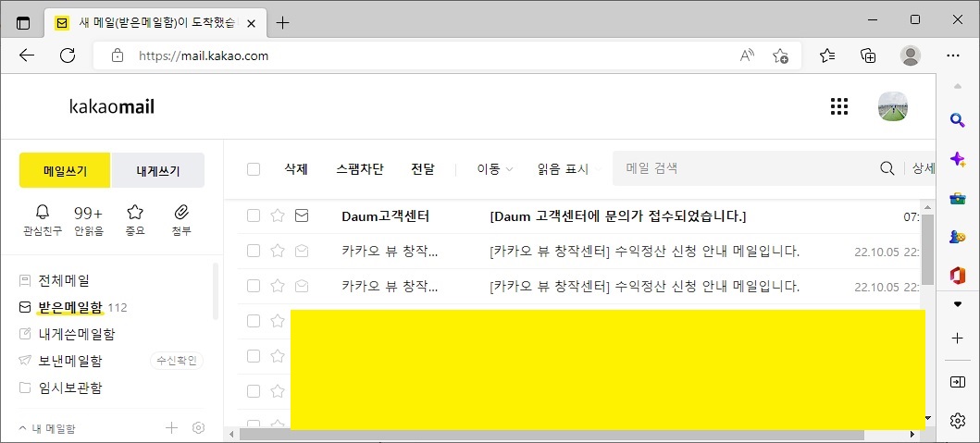Click the horizontal scrollbar right arrow
Image resolution: width=980 pixels, height=443 pixels.
[x=912, y=434]
